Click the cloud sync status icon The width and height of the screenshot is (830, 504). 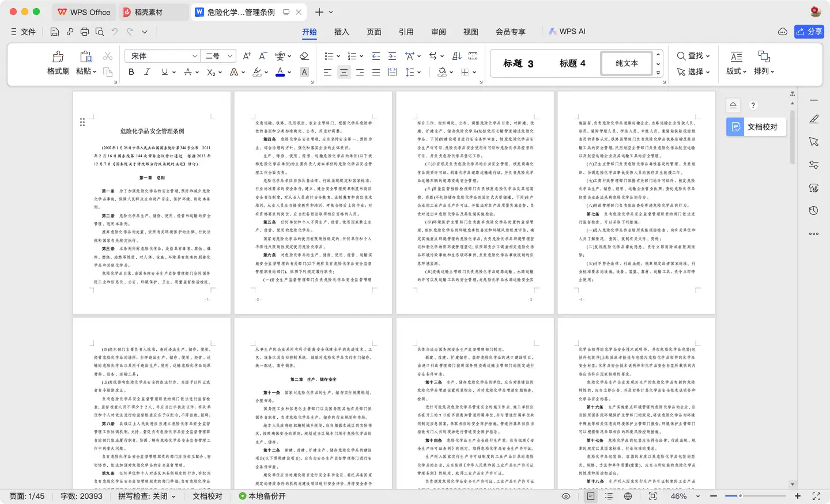(783, 32)
